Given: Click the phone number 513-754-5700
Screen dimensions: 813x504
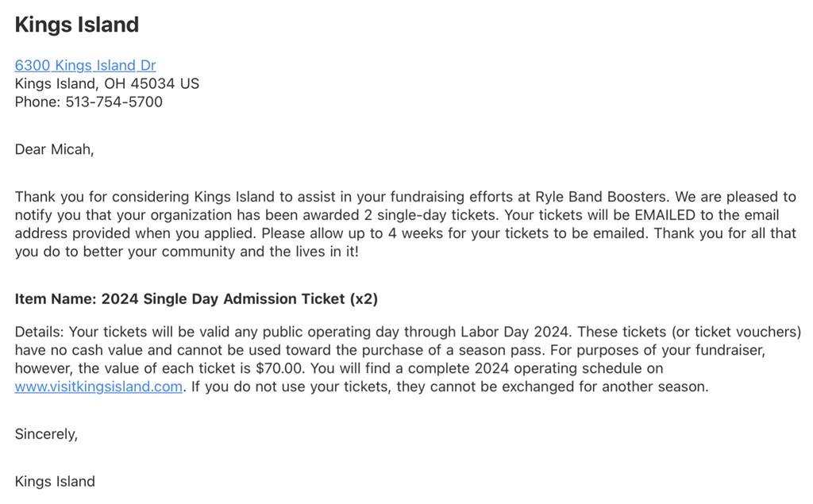Looking at the screenshot, I should (114, 102).
